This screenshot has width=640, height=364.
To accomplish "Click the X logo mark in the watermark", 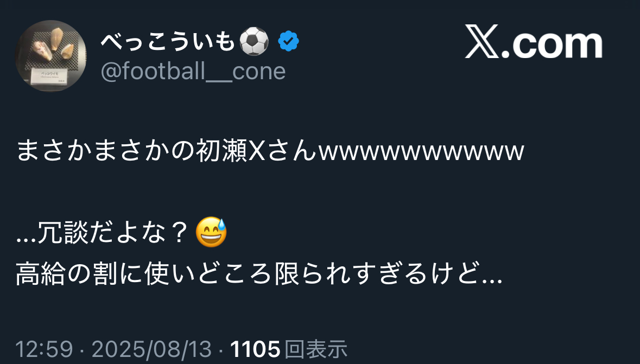I will click(x=482, y=41).
